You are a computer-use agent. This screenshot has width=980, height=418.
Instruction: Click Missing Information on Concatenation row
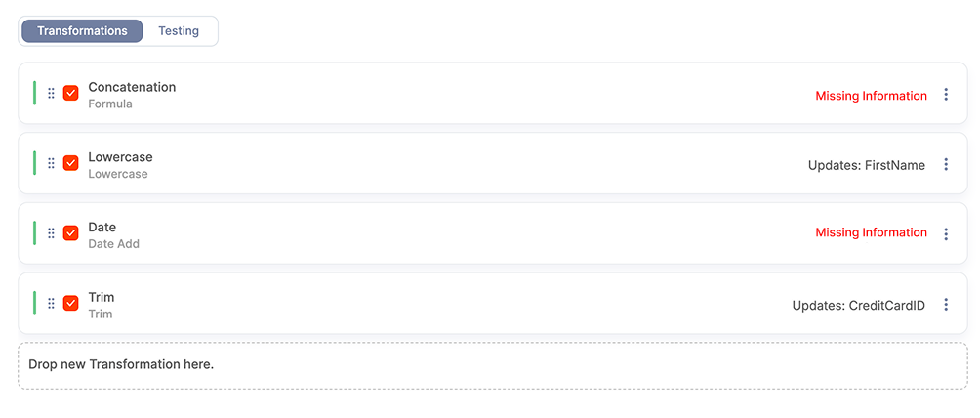871,96
